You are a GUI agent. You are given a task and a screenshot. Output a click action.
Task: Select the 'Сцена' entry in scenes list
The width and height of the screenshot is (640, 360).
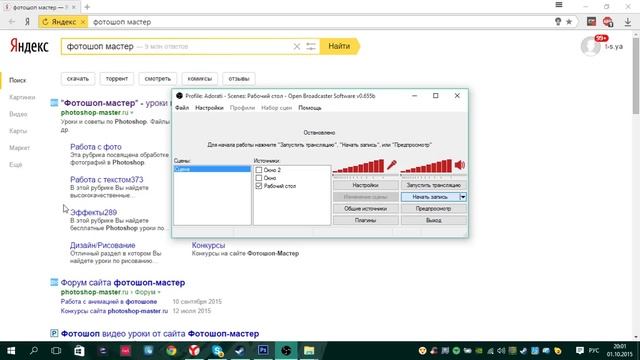[x=212, y=169]
